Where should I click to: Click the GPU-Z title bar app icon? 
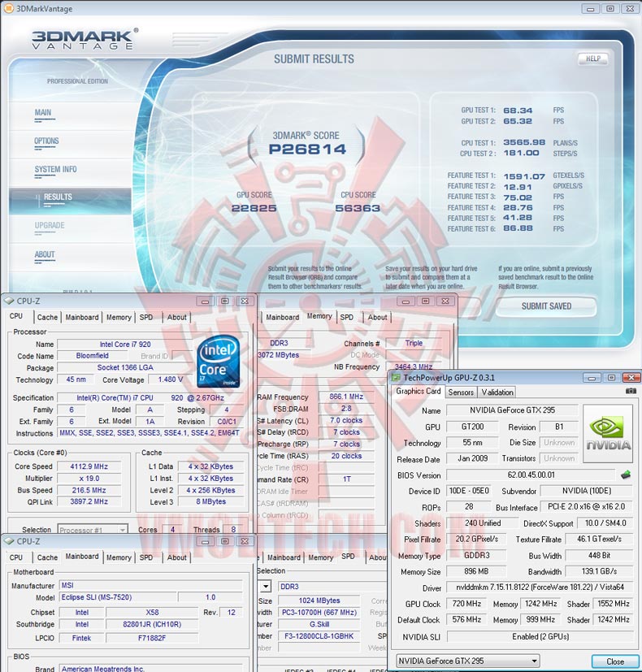coord(396,378)
